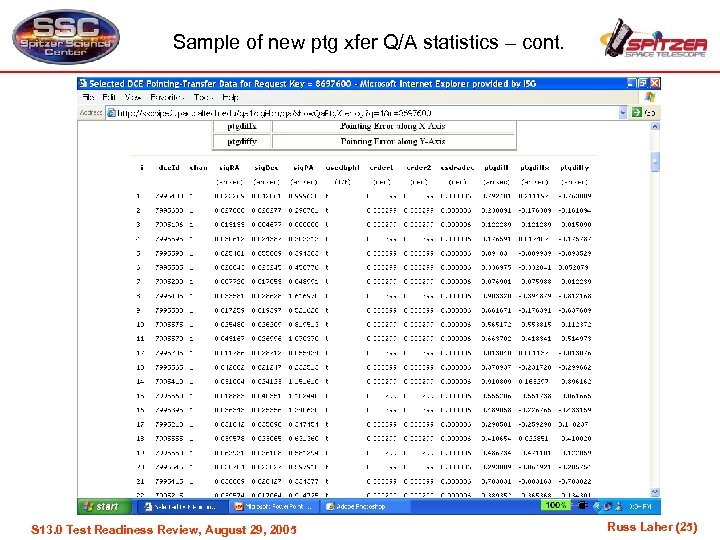
Task: Click 'Pointing Error along X-Axis' description
Action: coord(393,126)
